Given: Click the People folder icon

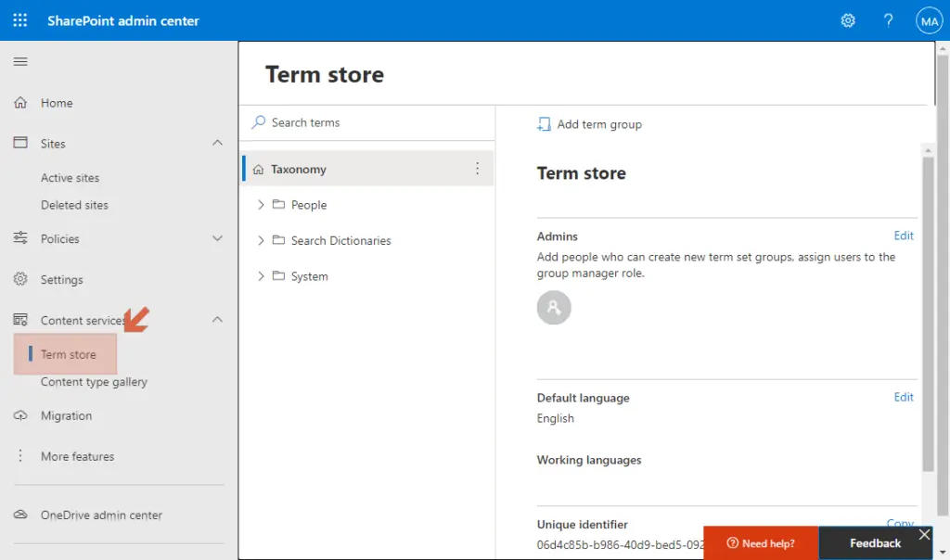Looking at the screenshot, I should 278,204.
